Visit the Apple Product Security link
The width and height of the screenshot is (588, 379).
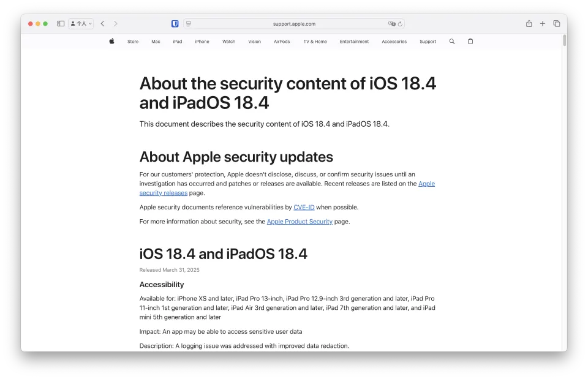[300, 222]
